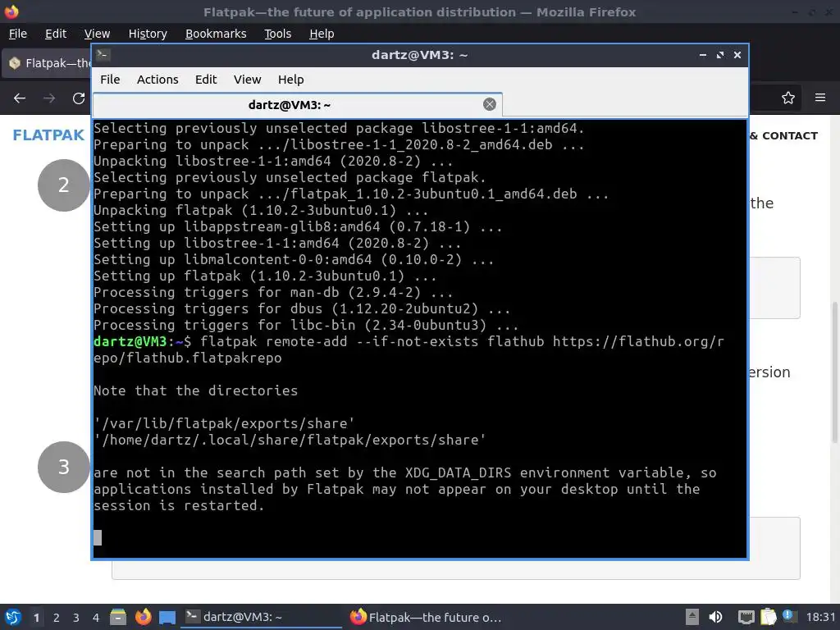The height and width of the screenshot is (630, 840).
Task: Click the terminal window title bar icon
Action: point(103,55)
